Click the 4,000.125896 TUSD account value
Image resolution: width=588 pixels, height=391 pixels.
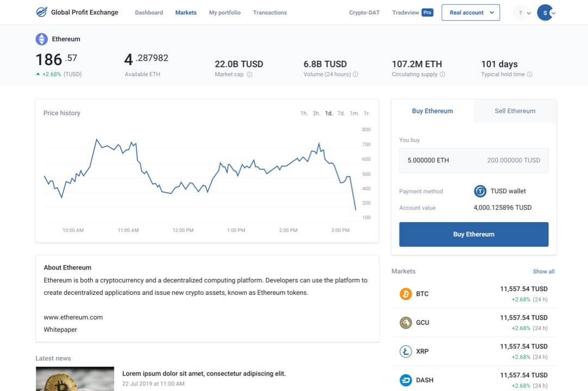tap(503, 207)
